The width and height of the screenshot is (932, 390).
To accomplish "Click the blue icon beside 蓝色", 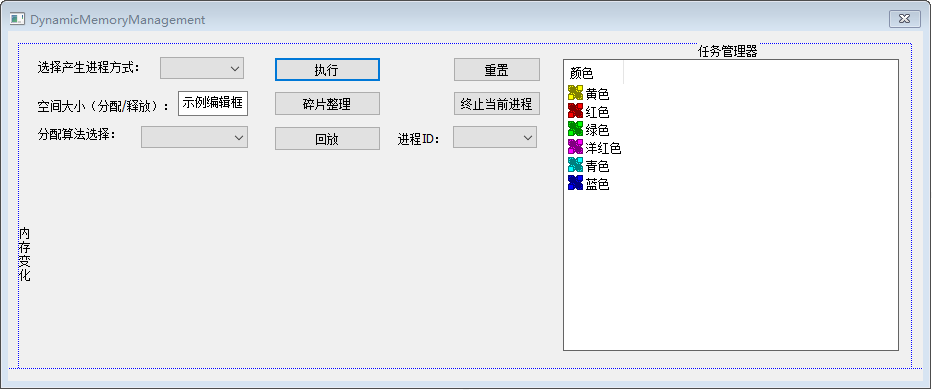I will pos(575,183).
